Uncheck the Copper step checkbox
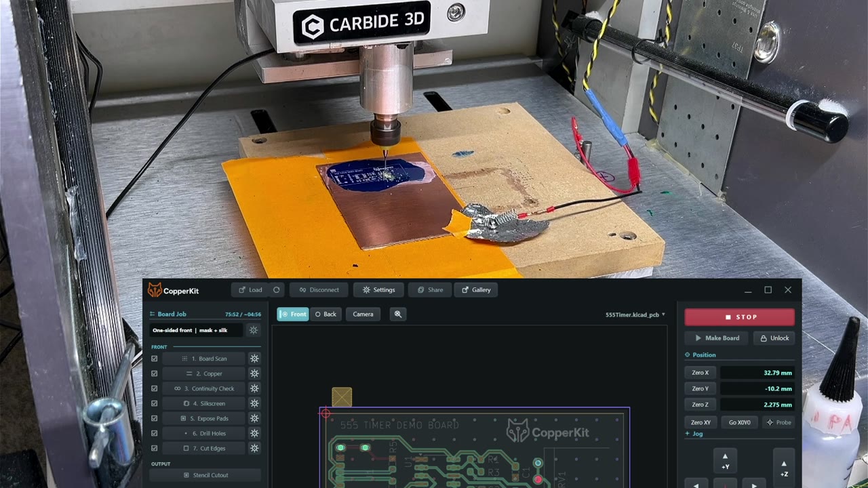This screenshot has height=488, width=868. pos(155,373)
